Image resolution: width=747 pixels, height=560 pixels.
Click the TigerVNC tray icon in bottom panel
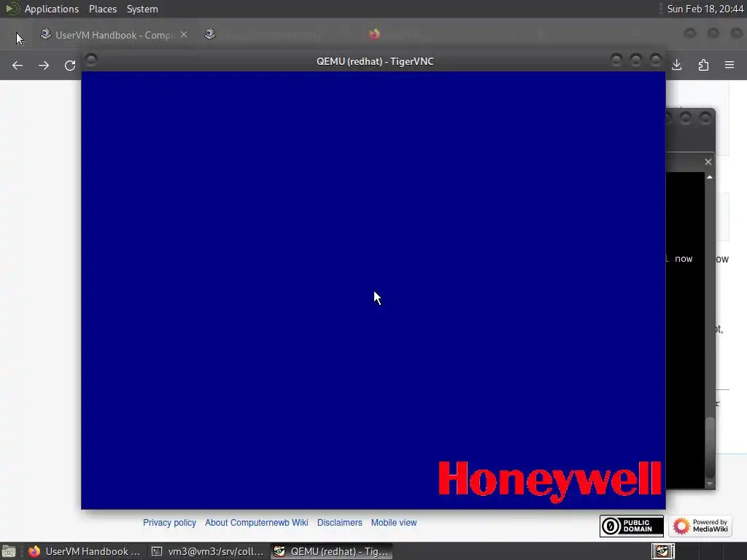662,551
